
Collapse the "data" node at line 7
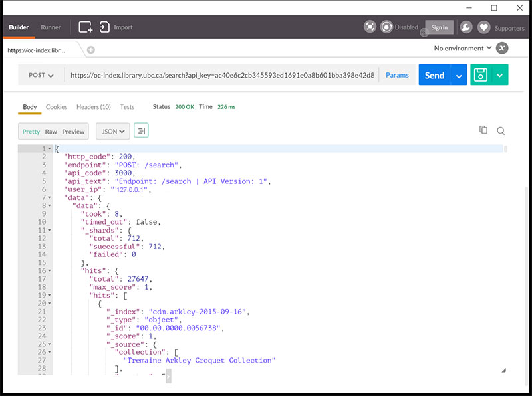click(x=49, y=197)
